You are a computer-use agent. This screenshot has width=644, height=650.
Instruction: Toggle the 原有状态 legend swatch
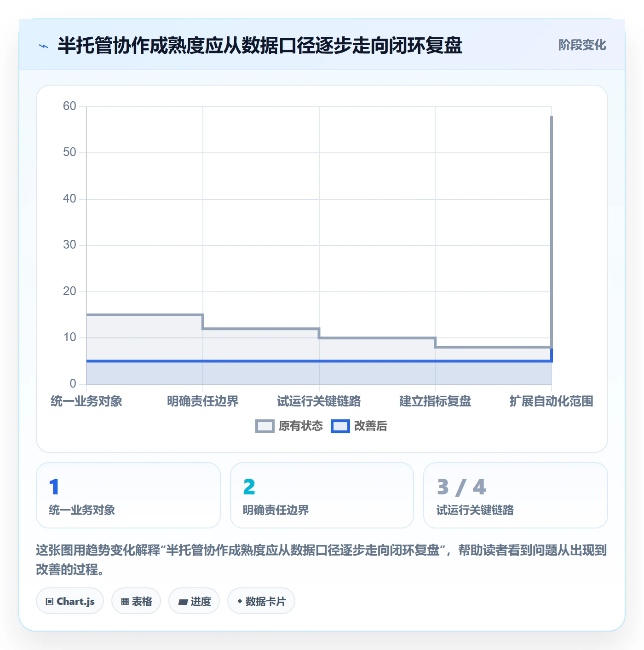coord(264,426)
